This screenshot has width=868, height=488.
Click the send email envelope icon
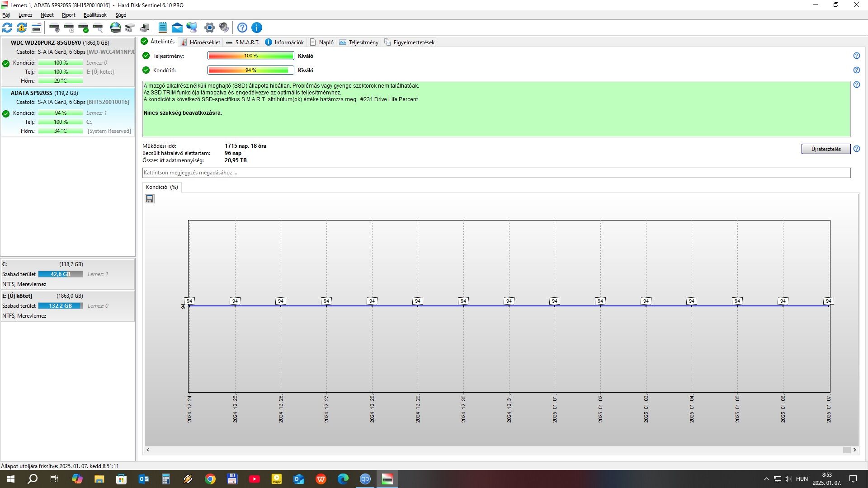[177, 28]
